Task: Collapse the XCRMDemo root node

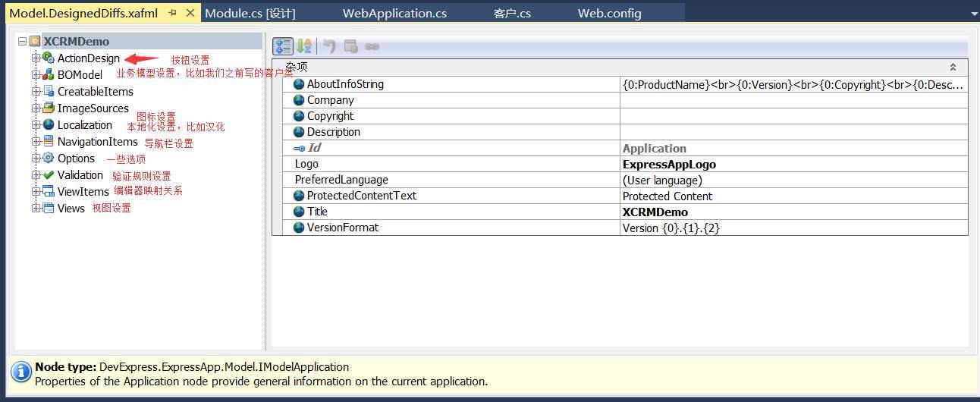Action: [22, 42]
